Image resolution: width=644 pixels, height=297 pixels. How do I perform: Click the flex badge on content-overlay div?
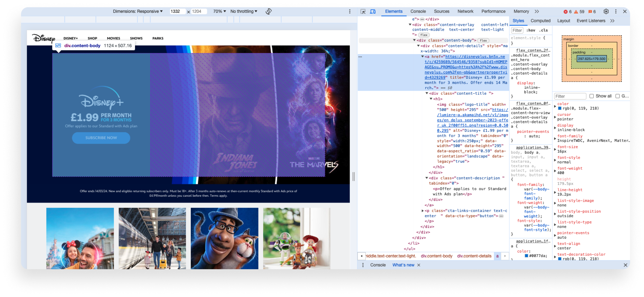click(424, 35)
